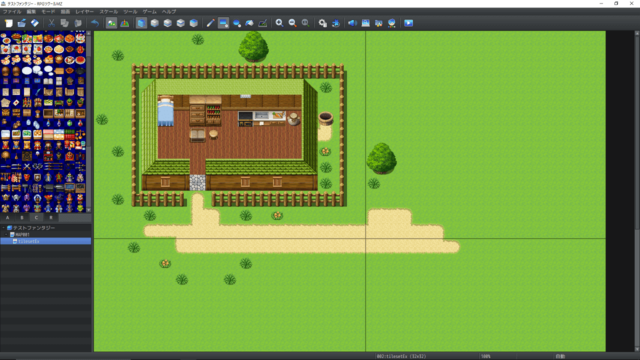This screenshot has width=640, height=360.
Task: Open the Character Generator
Action: pos(391,23)
